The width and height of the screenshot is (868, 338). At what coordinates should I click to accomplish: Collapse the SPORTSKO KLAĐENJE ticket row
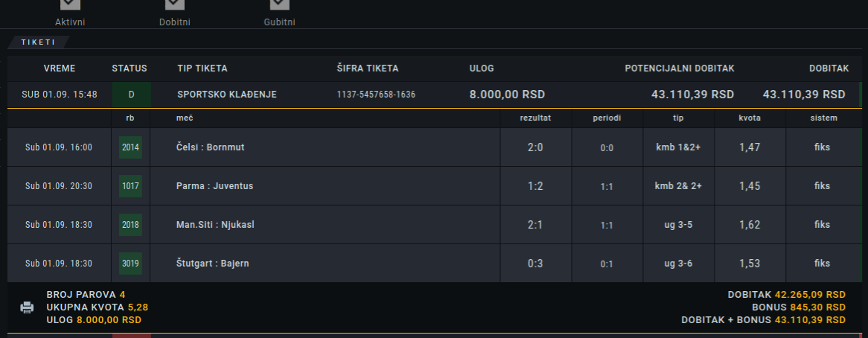435,95
